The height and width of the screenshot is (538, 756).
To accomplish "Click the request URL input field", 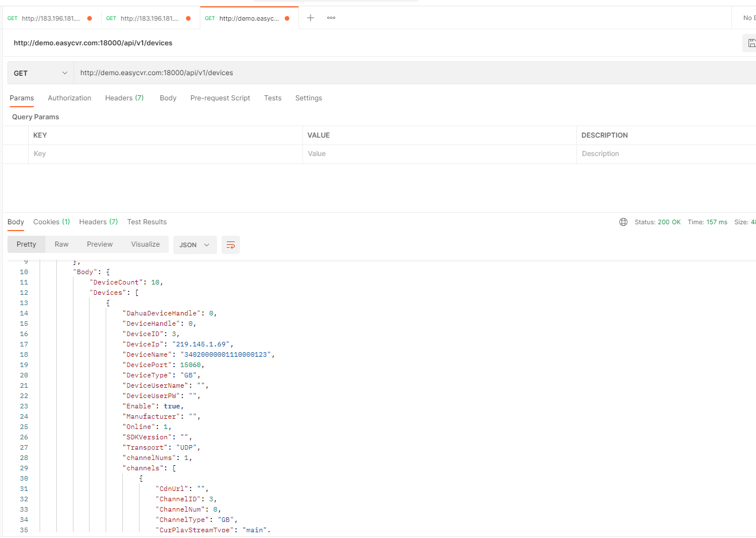I will click(x=402, y=73).
